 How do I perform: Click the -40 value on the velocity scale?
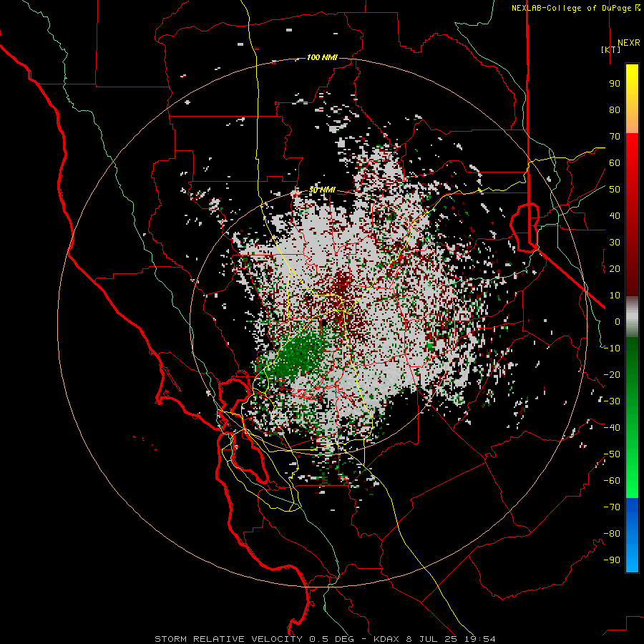click(612, 428)
